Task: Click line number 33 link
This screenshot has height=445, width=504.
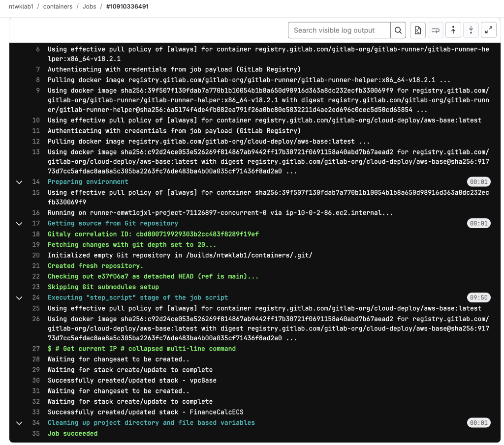Action: [36, 412]
